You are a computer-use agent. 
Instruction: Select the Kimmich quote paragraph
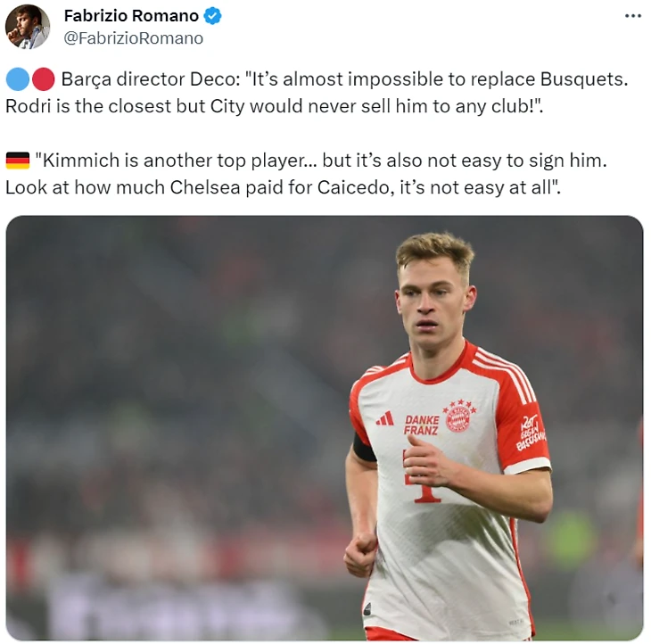(307, 174)
